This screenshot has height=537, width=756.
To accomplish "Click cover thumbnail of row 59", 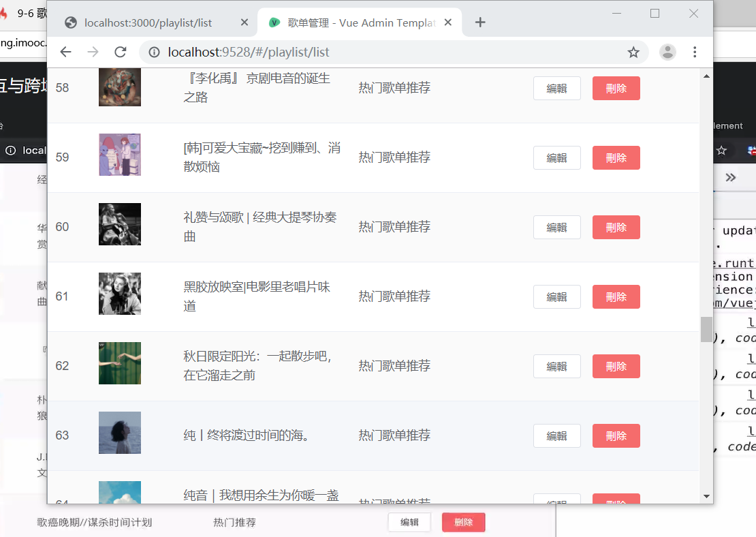I will coord(120,155).
